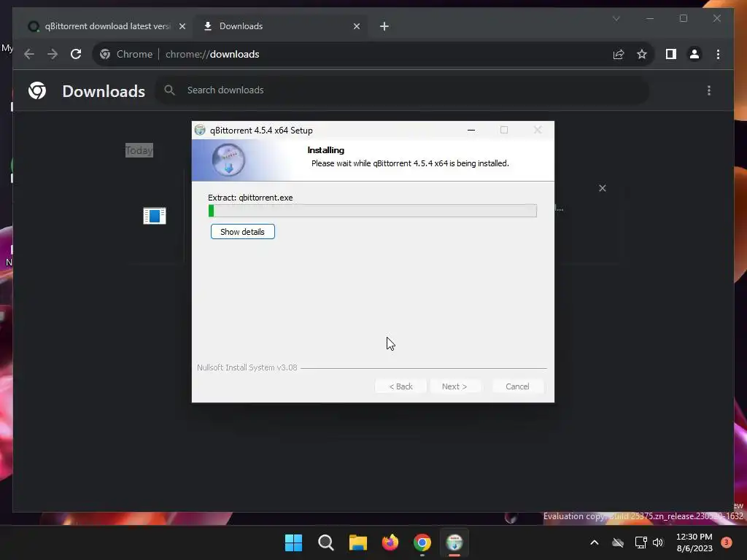Click the Downloads page title
This screenshot has width=747, height=560.
[x=104, y=91]
